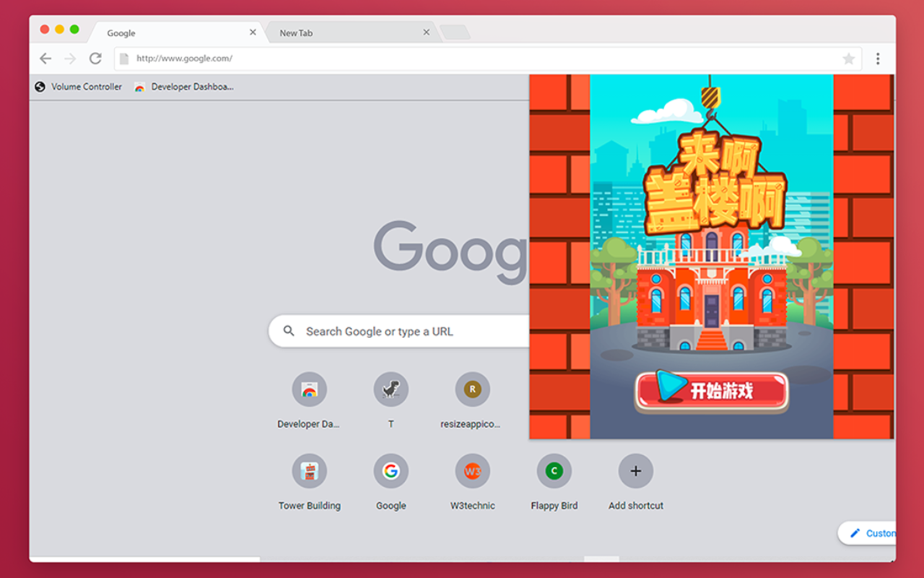Open the Volume Controller bookmark

[79, 87]
